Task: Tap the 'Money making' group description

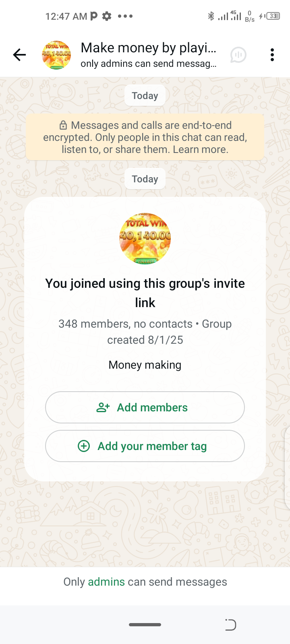Action: click(145, 365)
